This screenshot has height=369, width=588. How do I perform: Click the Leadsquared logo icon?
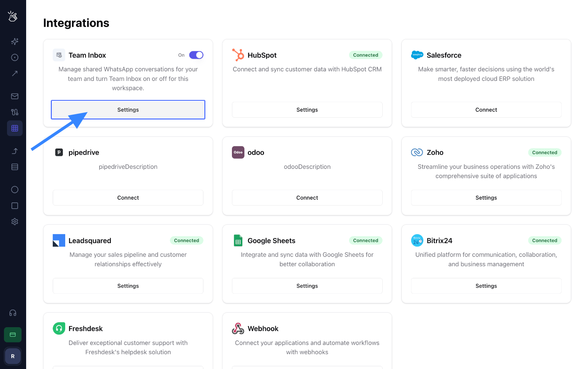59,240
